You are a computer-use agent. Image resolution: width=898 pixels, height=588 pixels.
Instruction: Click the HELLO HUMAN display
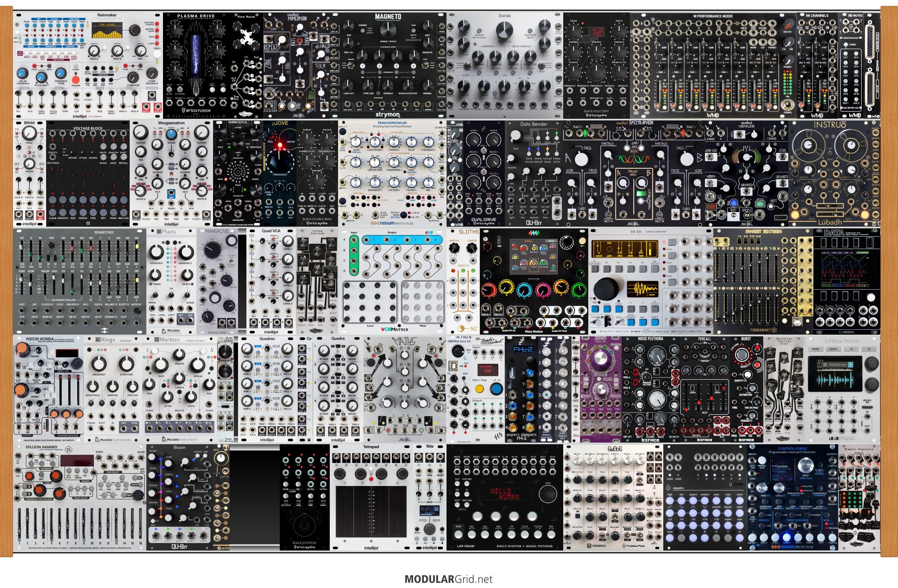(504, 494)
